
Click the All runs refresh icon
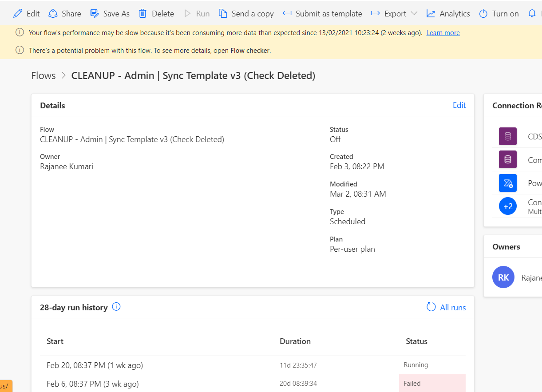[x=431, y=307]
